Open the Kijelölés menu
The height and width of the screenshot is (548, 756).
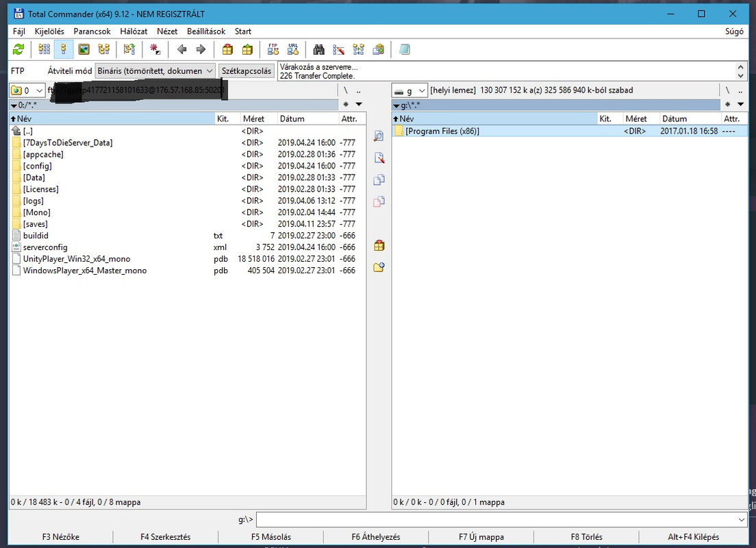tap(49, 32)
